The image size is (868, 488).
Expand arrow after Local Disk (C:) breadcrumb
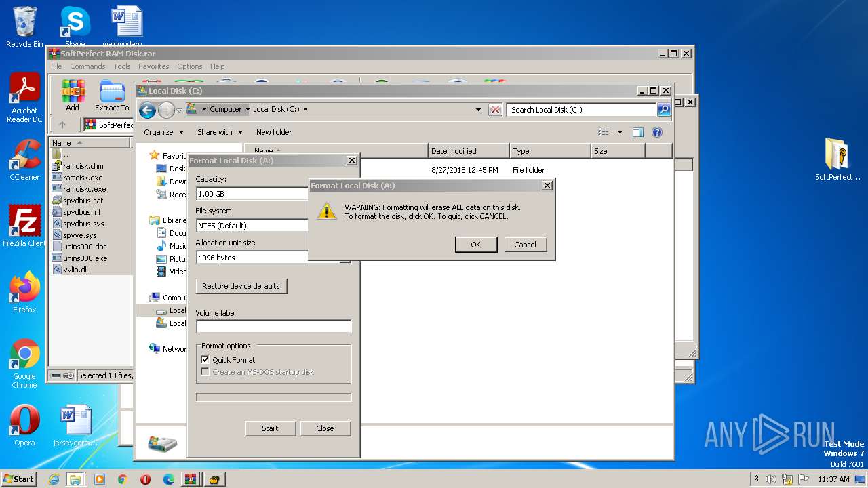tap(305, 109)
